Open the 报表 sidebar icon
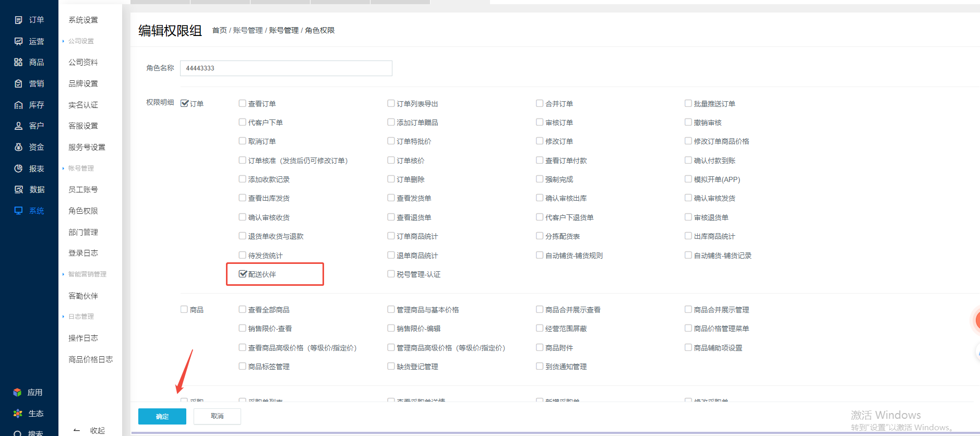 tap(18, 168)
